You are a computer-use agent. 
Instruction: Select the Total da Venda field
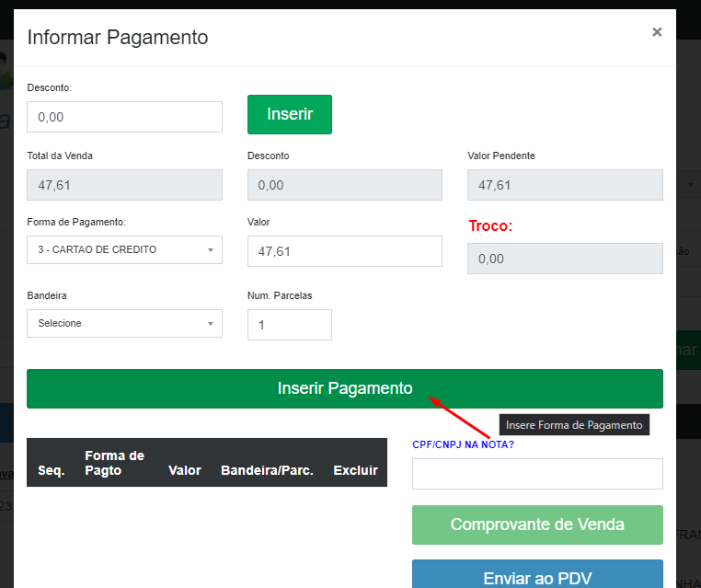pos(124,185)
